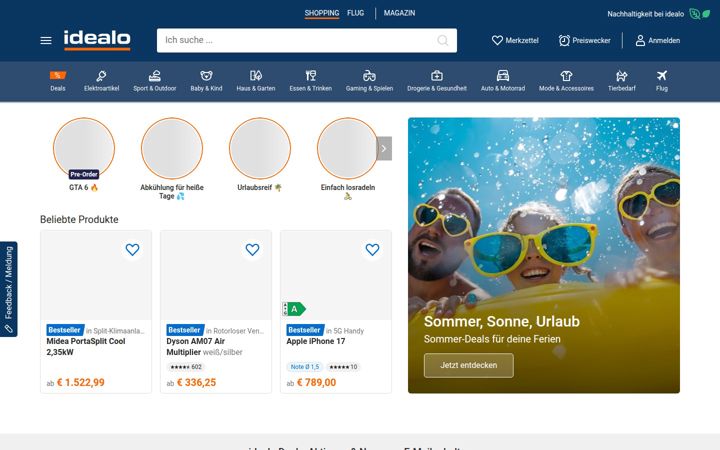Click Sommer-Deals für deine Ferien text
This screenshot has height=450, width=720.
click(x=492, y=339)
